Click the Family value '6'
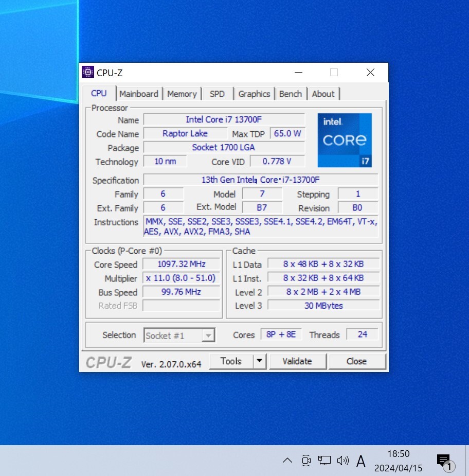The image size is (469, 476). click(x=163, y=193)
